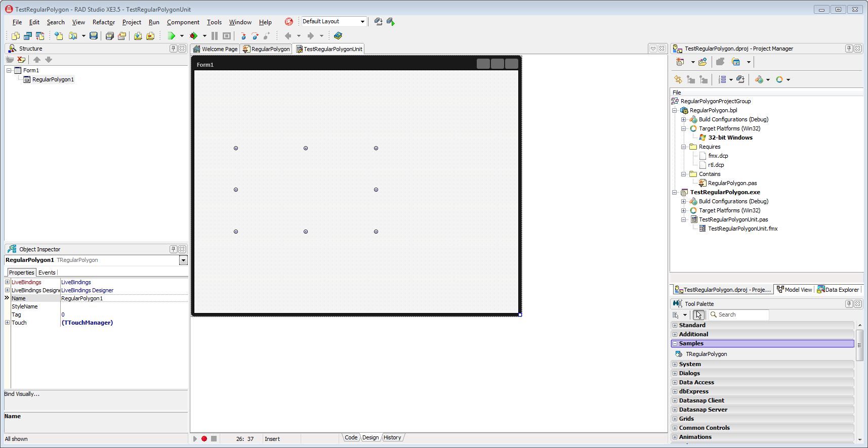
Task: Pin the Object Inspector panel
Action: (174, 249)
